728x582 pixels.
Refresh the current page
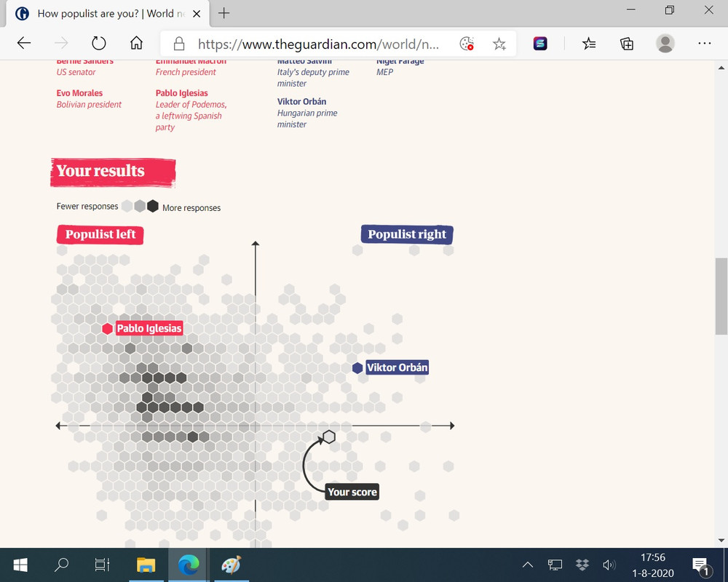click(98, 44)
